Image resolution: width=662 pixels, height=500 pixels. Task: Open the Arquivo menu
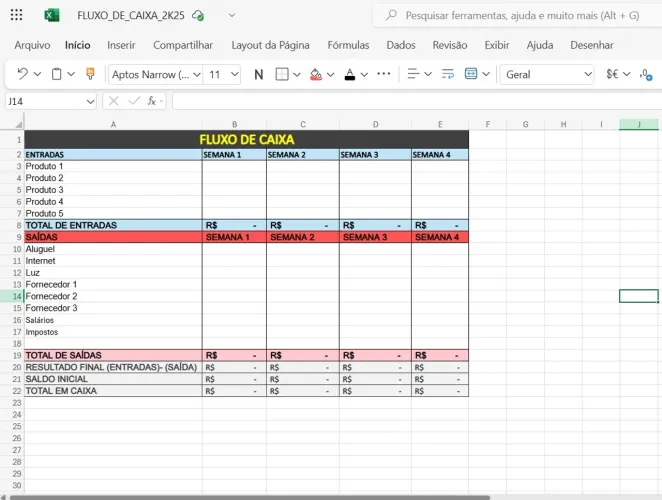(32, 45)
